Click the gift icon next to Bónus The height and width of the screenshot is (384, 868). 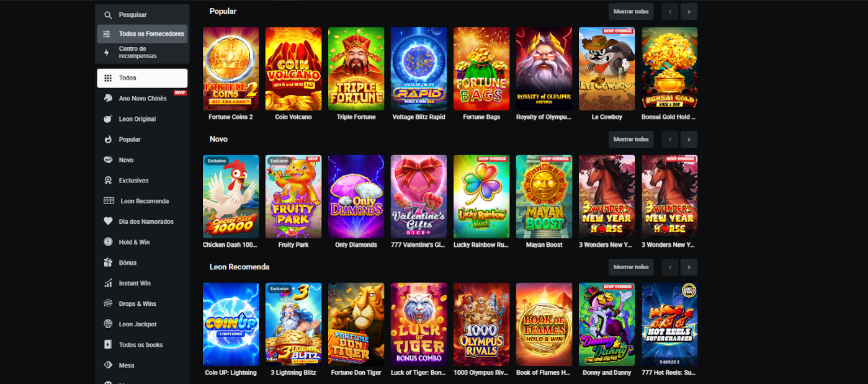pyautogui.click(x=108, y=262)
